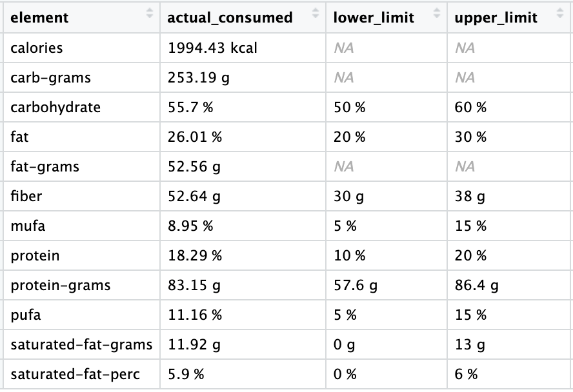Click the pufa 11.16 % cell
This screenshot has width=573, height=392.
194,315
